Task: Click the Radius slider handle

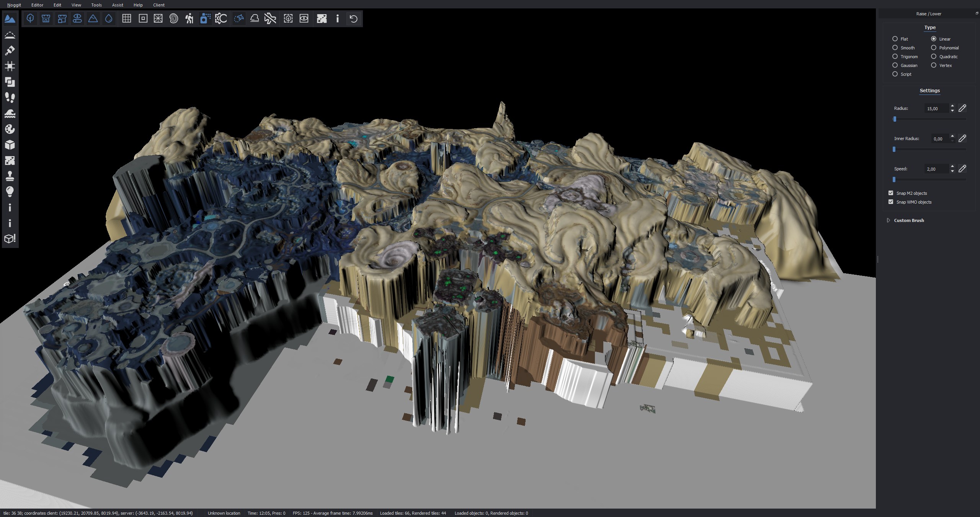Action: 895,119
